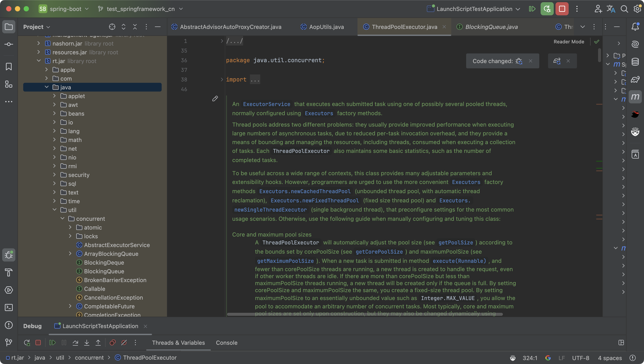This screenshot has width=644, height=364.
Task: Click the Maven tool window icon
Action: (635, 97)
